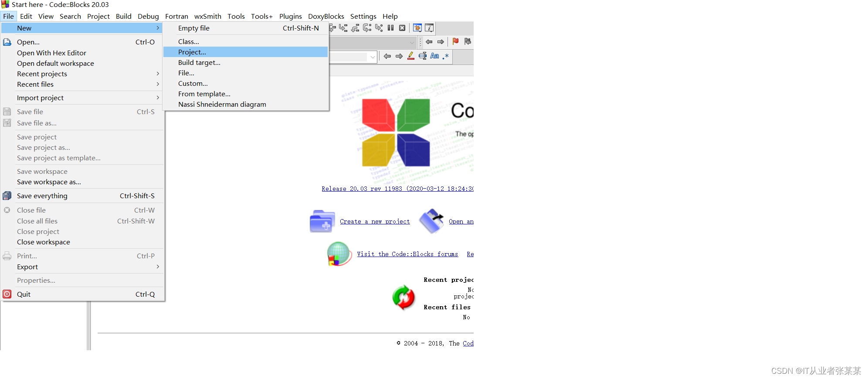The height and width of the screenshot is (379, 868).
Task: Click the Break debugger pause icon
Action: (391, 28)
